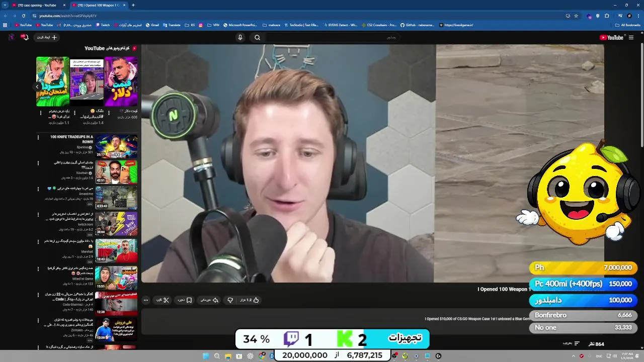Viewport: 644px width, 362px height.
Task: Open options for 100 KNIFE TRADEUPS video
Action: click(38, 137)
